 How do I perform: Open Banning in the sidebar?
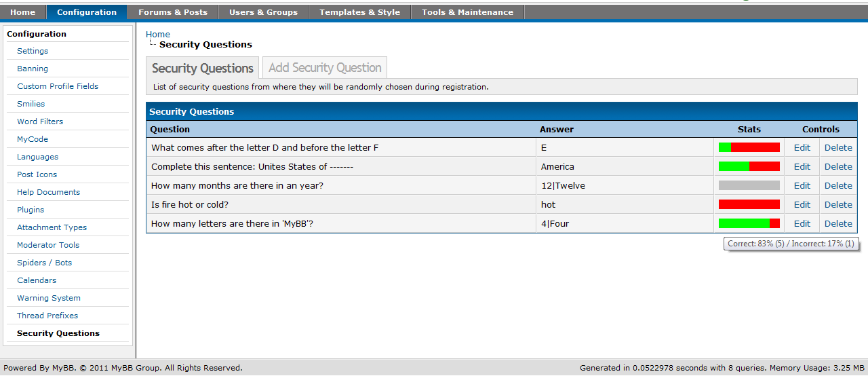point(33,69)
